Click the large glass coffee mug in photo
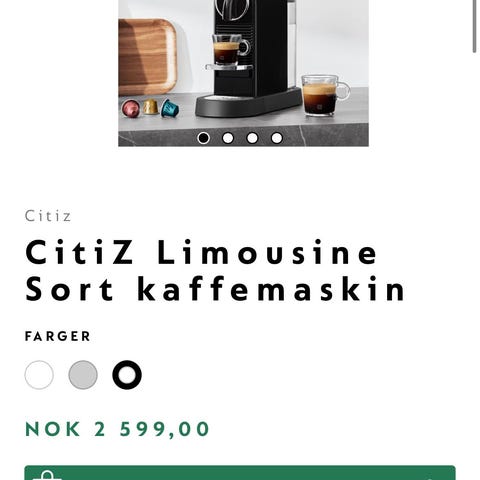 (325, 95)
